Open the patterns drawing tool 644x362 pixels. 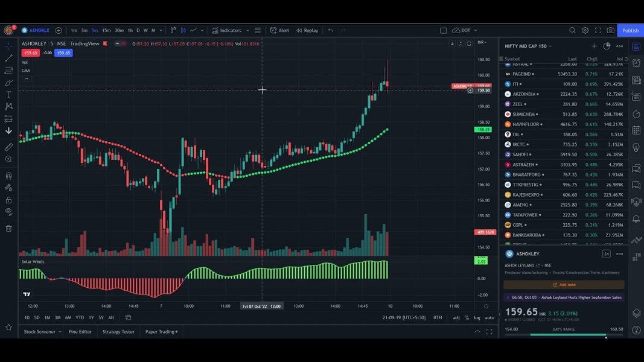point(8,106)
